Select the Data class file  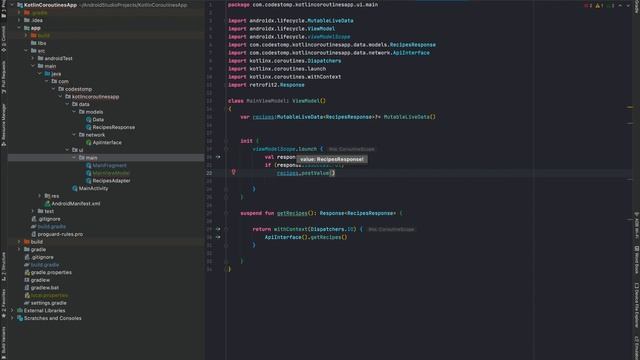click(x=98, y=119)
